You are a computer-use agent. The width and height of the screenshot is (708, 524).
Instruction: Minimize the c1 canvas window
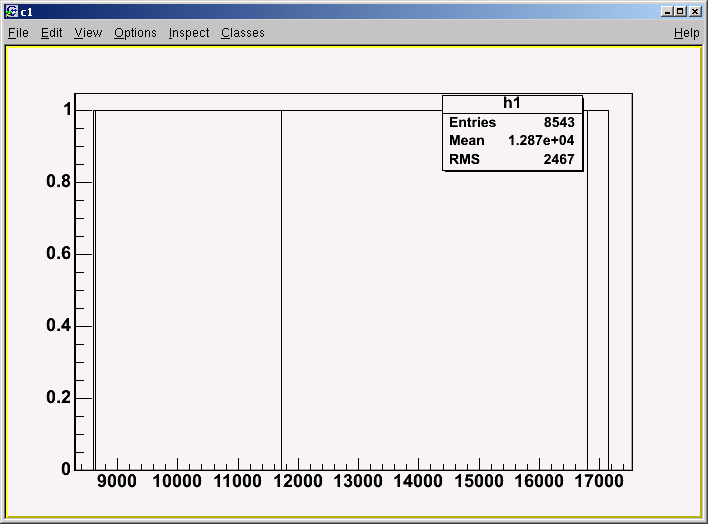point(667,11)
